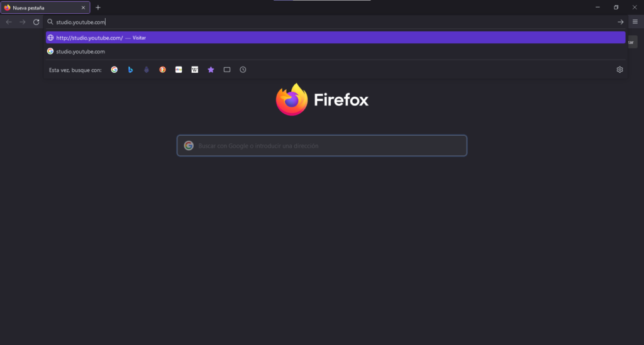Focus the Buscar con Google search box
Image resolution: width=644 pixels, height=345 pixels.
coord(322,146)
